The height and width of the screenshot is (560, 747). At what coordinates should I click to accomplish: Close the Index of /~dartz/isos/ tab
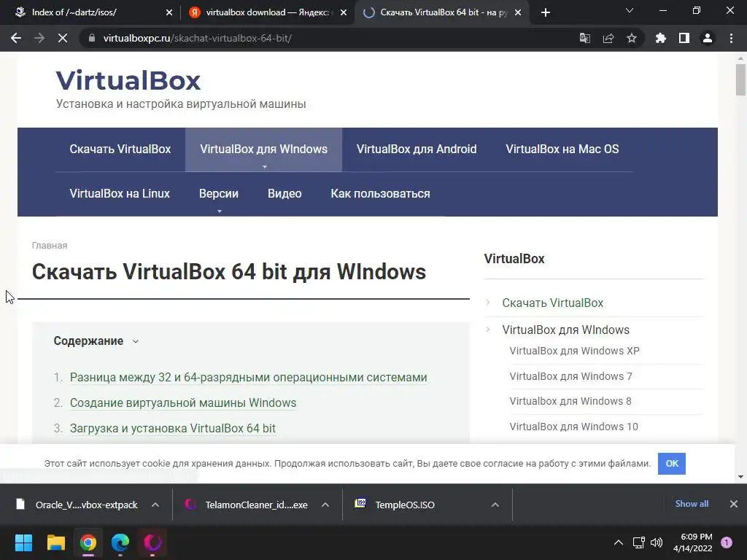[169, 12]
